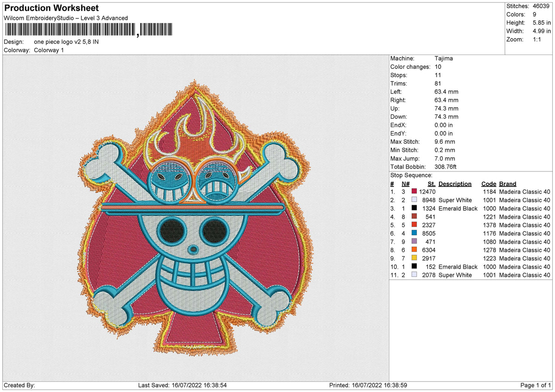Select the Super White swatch in stop 2
Viewport: 555px width, 392px height.
414,200
